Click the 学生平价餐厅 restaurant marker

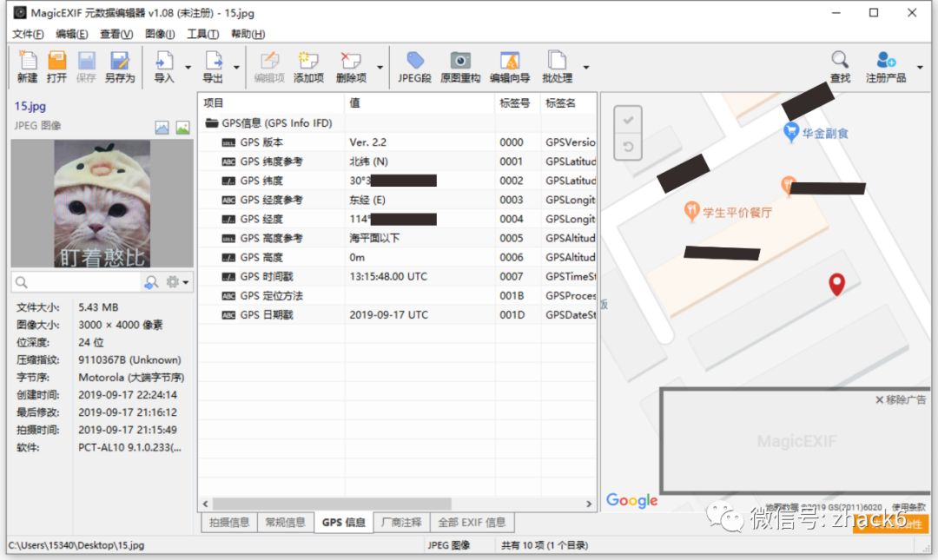[x=691, y=211]
